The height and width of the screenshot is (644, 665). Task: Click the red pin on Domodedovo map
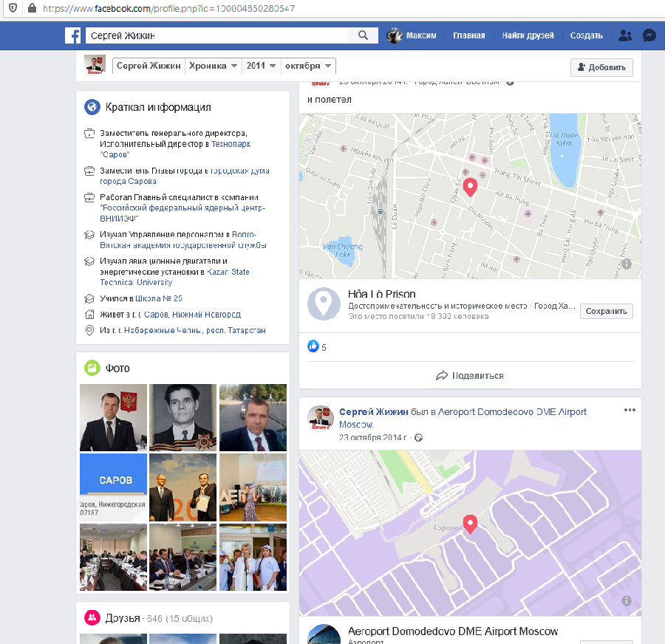point(469,524)
